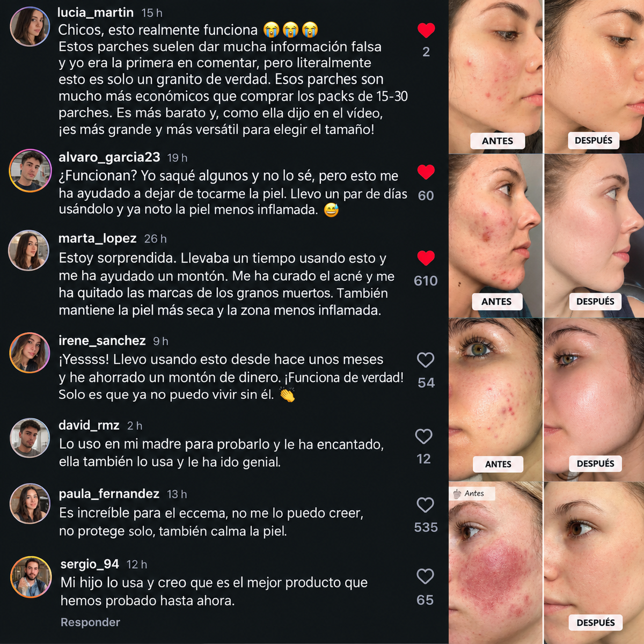Image resolution: width=644 pixels, height=644 pixels.
Task: Open david_rmz username link
Action: [89, 425]
